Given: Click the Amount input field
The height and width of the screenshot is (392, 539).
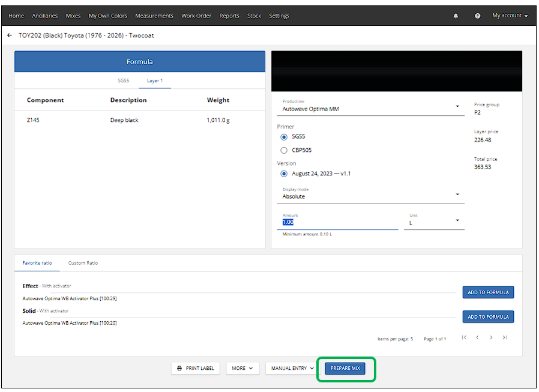Looking at the screenshot, I should (337, 222).
